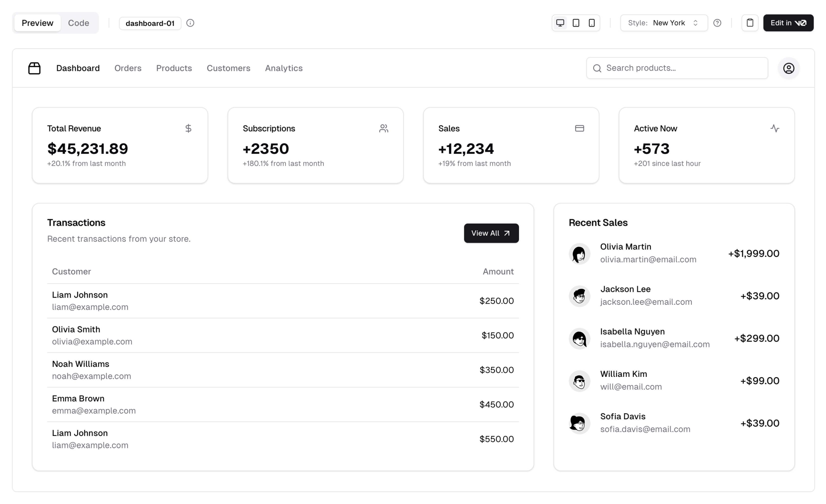
Task: Click the users icon on the Subscriptions card
Action: tap(384, 128)
